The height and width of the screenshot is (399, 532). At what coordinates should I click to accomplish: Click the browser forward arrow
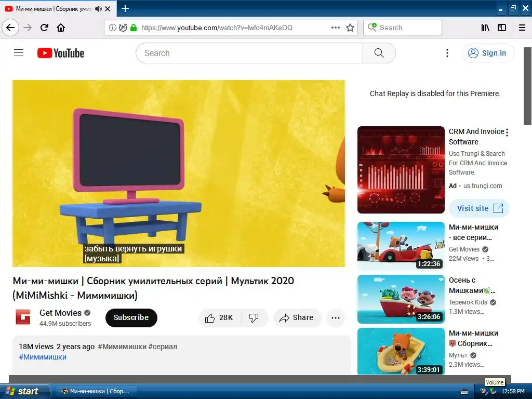(x=28, y=28)
